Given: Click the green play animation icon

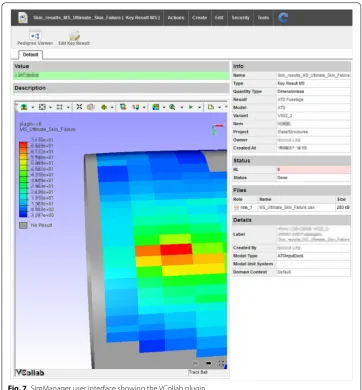Looking at the screenshot, I should [191, 107].
